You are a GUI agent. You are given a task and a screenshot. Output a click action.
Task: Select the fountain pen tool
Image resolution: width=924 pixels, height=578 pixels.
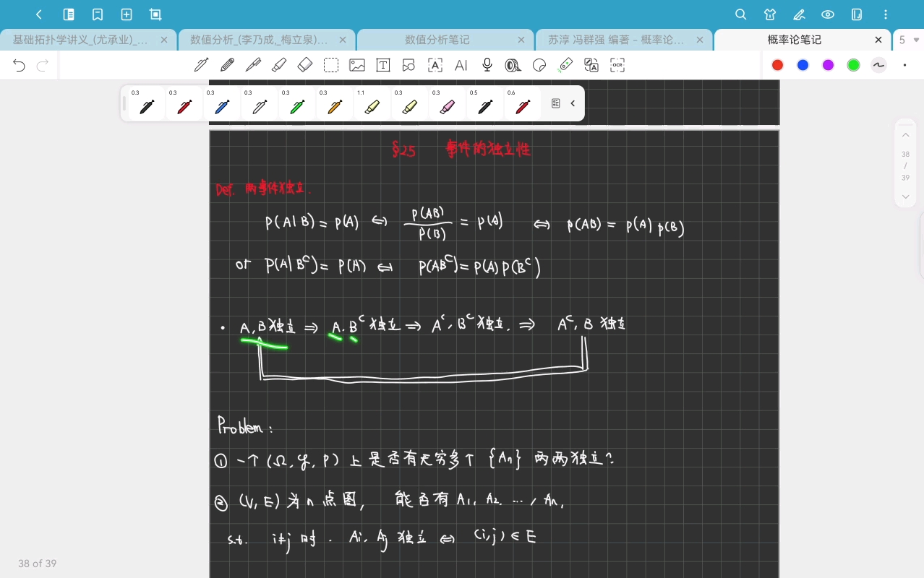[x=202, y=65]
